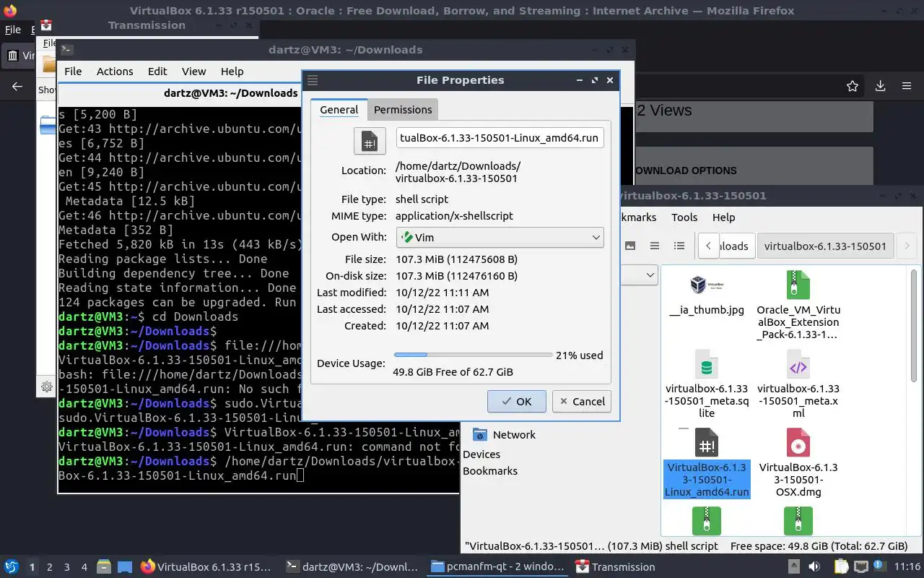Image resolution: width=924 pixels, height=578 pixels.
Task: Switch to workspace 3
Action: (x=66, y=567)
